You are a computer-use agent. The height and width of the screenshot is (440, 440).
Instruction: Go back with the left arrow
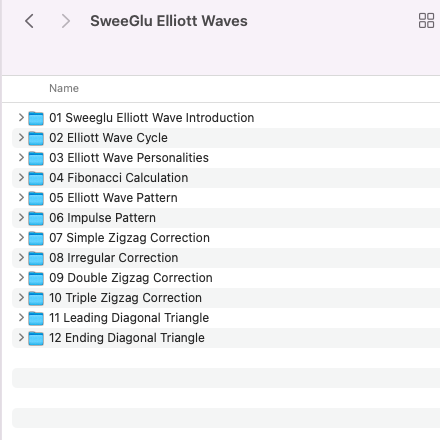29,21
